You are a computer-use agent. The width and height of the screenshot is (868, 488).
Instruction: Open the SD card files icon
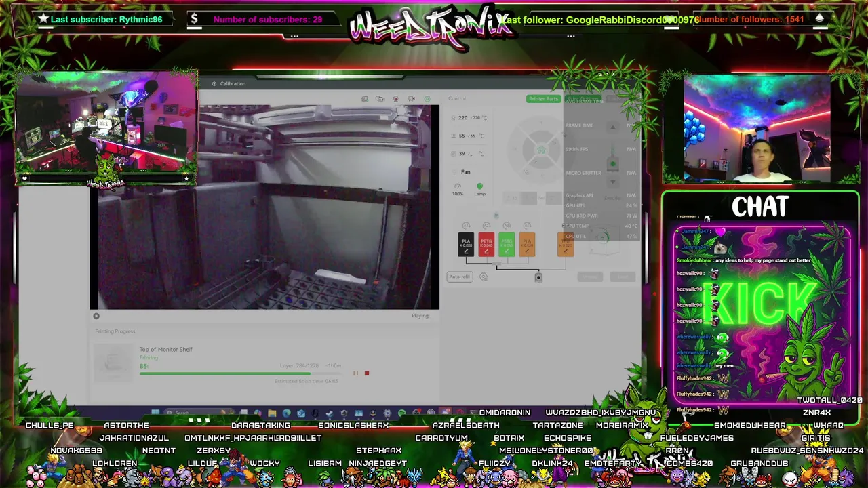click(365, 99)
